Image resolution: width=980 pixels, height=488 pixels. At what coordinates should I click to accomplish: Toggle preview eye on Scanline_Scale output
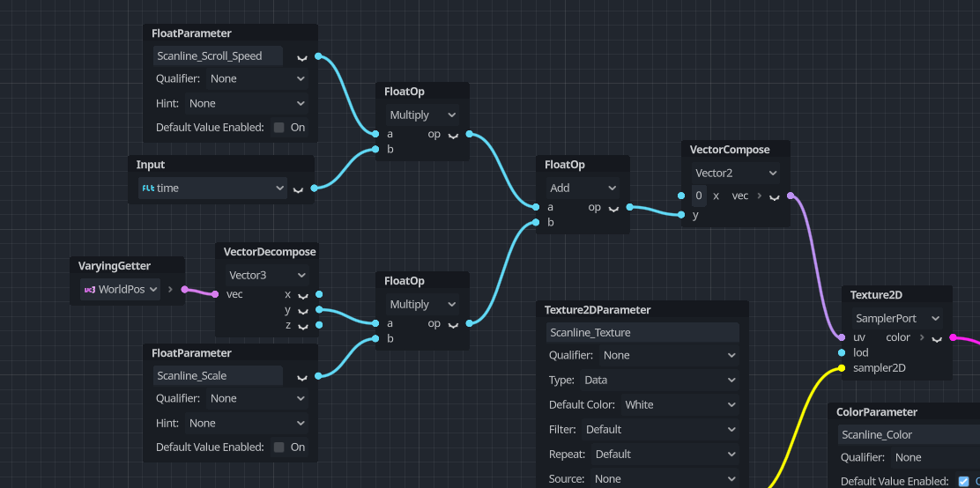(x=302, y=377)
